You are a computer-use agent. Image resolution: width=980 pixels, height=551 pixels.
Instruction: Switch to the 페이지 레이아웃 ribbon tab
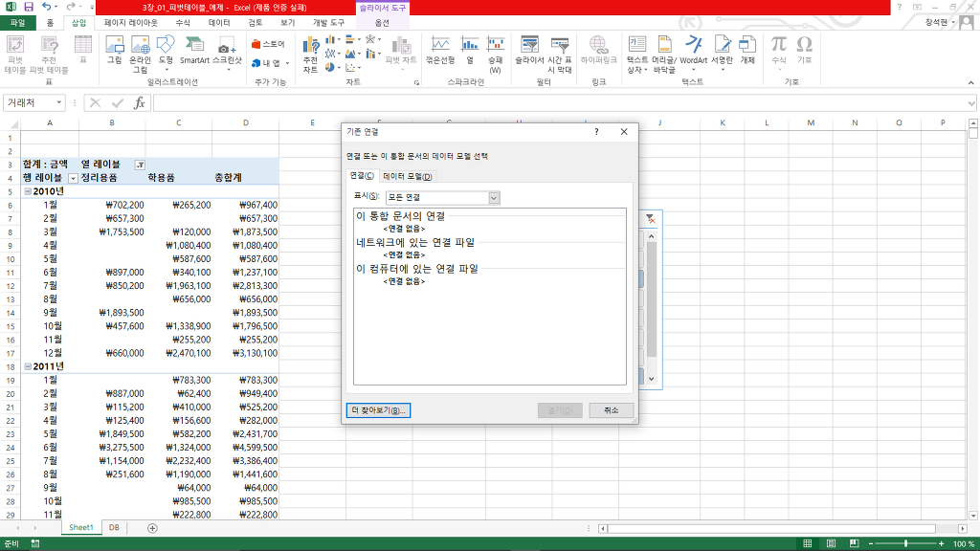pyautogui.click(x=130, y=23)
